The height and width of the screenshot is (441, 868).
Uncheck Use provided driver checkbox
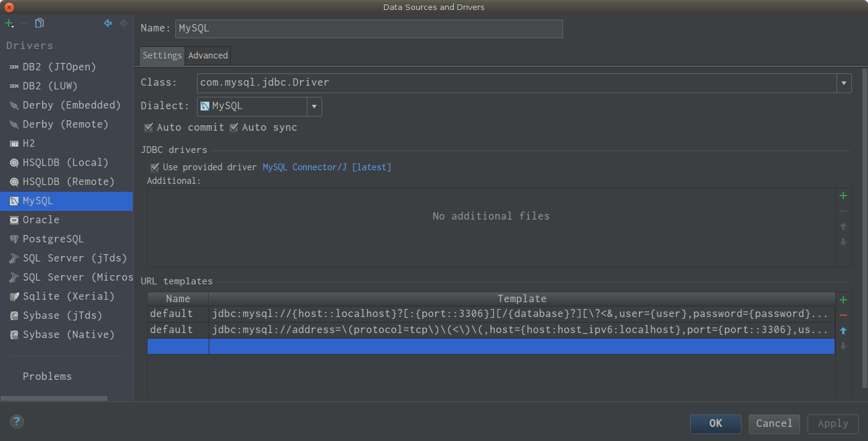click(155, 167)
